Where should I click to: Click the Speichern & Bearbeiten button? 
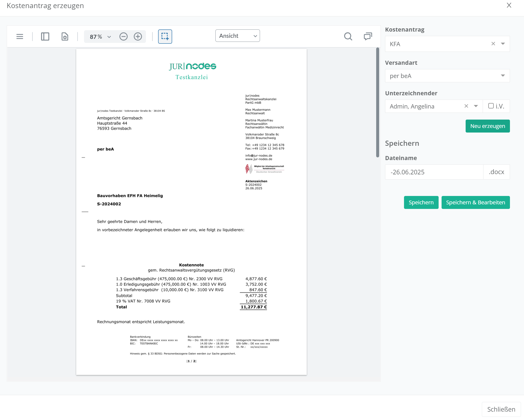(475, 202)
